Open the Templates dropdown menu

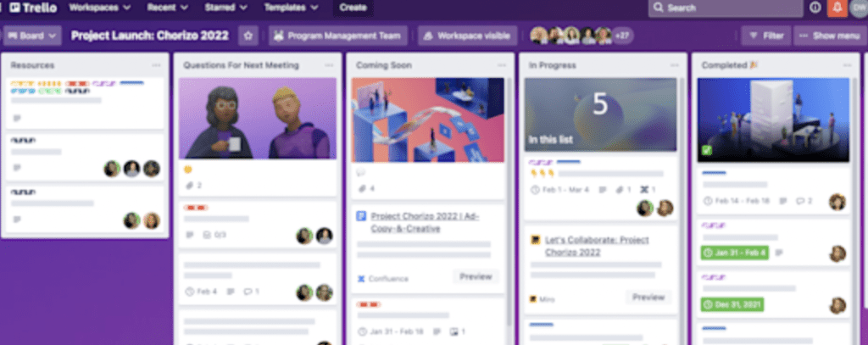(x=291, y=8)
